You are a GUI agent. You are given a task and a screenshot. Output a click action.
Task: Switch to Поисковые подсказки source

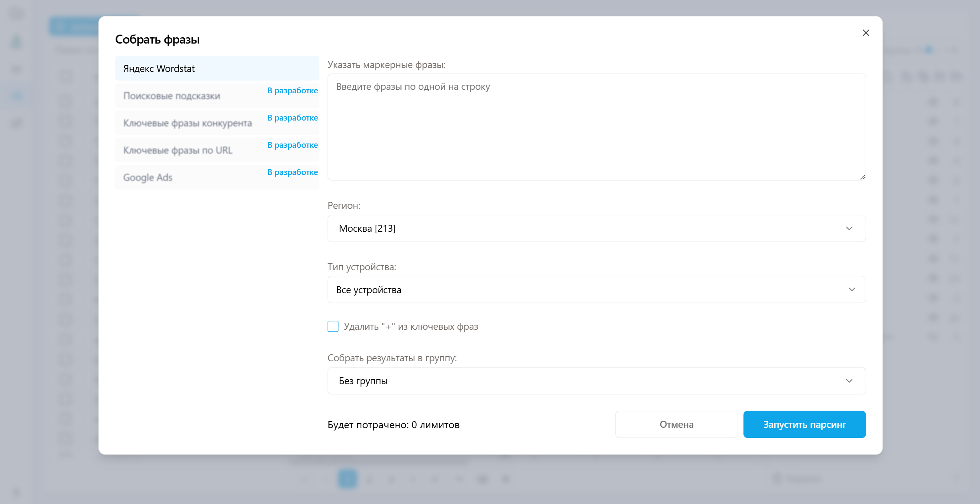[172, 96]
